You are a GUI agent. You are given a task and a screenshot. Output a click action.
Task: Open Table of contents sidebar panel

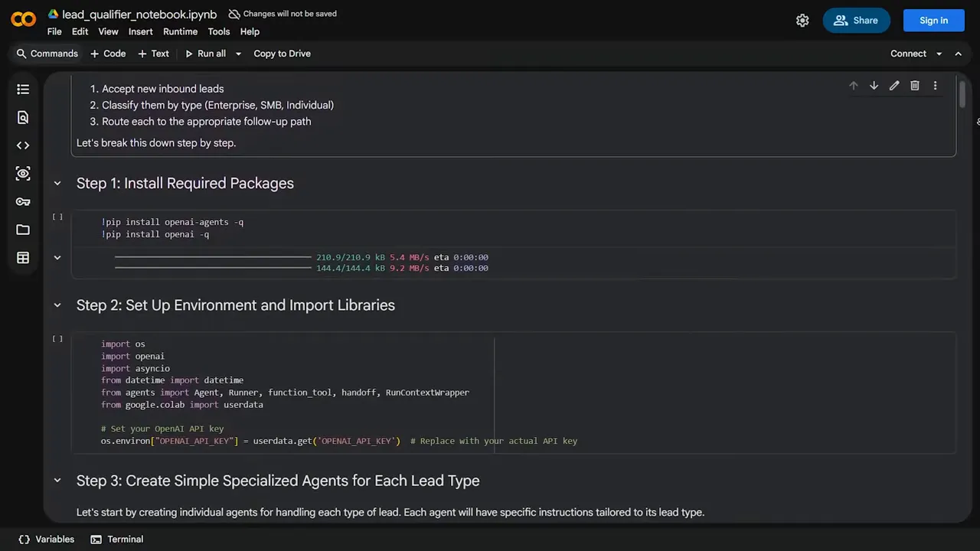[23, 90]
